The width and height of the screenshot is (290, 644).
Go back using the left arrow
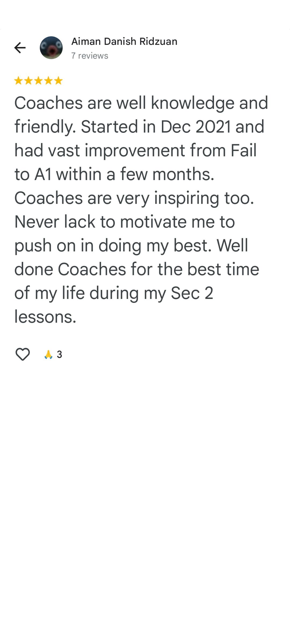coord(20,48)
